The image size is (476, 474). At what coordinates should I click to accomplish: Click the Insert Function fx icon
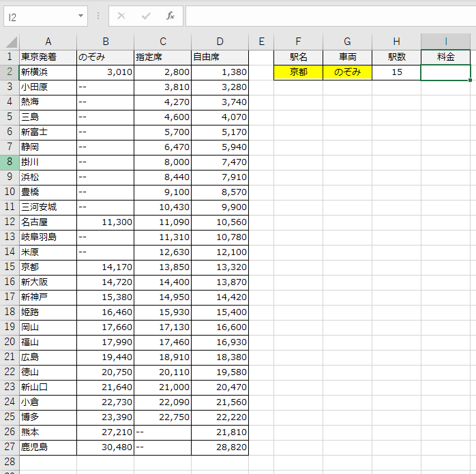tap(170, 16)
